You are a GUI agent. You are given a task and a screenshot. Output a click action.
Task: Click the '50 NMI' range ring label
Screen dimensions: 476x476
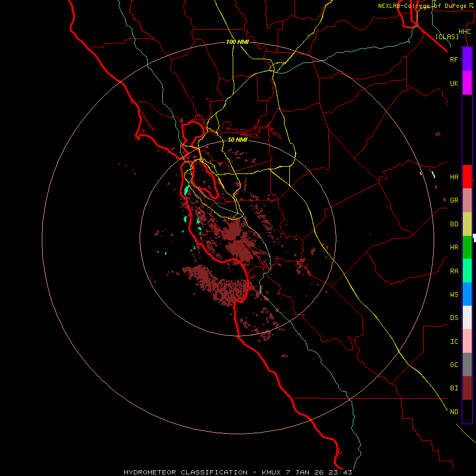pyautogui.click(x=237, y=140)
